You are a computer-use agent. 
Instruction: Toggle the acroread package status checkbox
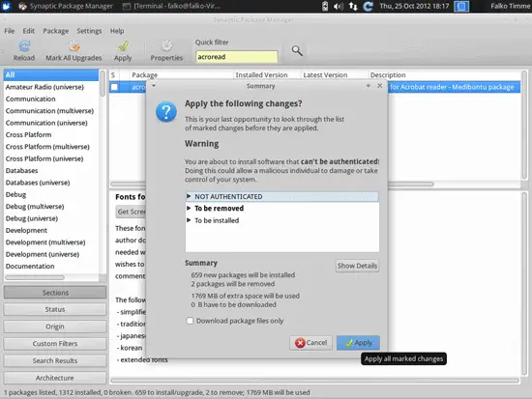coord(114,87)
